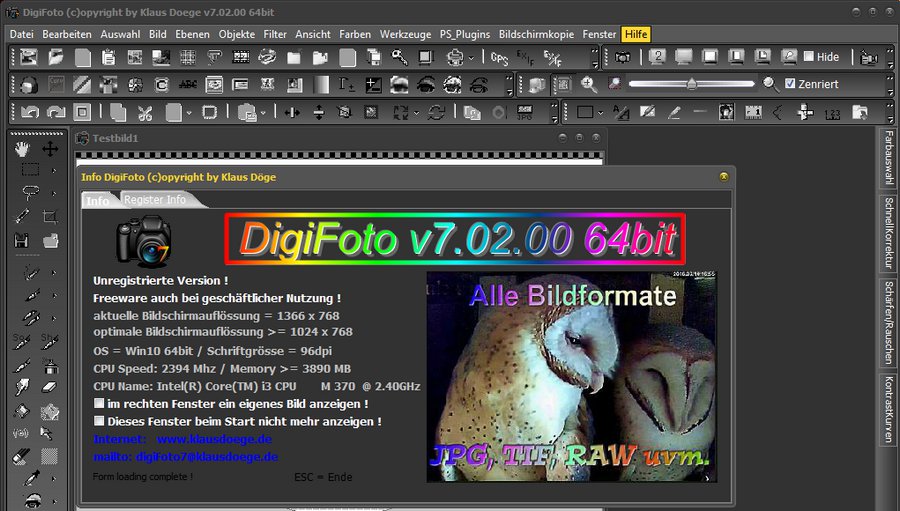
Task: Select the eraser tool in toolbox
Action: (50, 388)
